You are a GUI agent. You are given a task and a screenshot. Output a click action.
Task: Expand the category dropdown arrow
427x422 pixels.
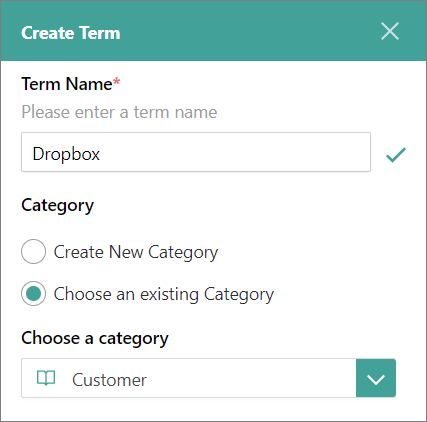376,378
